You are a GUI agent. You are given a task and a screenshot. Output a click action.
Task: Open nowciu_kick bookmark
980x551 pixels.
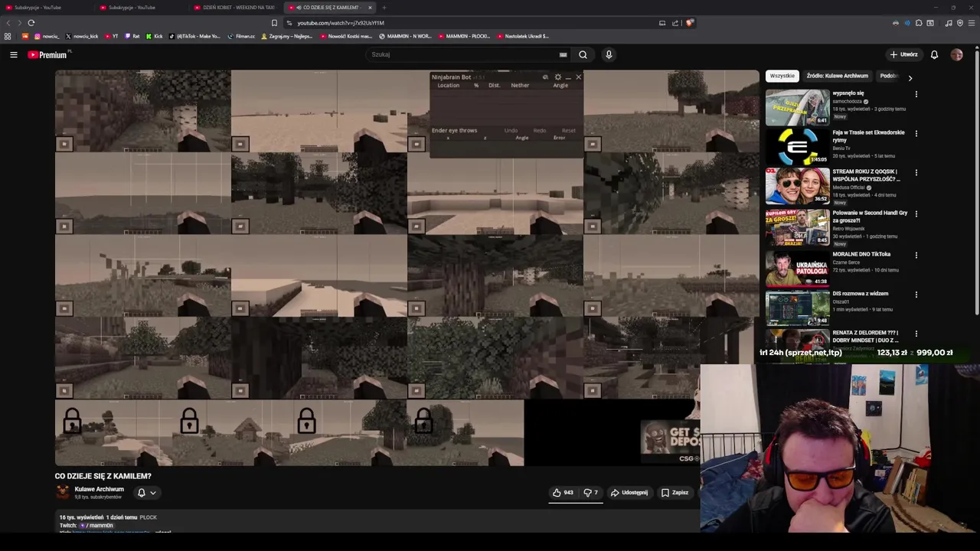[83, 36]
